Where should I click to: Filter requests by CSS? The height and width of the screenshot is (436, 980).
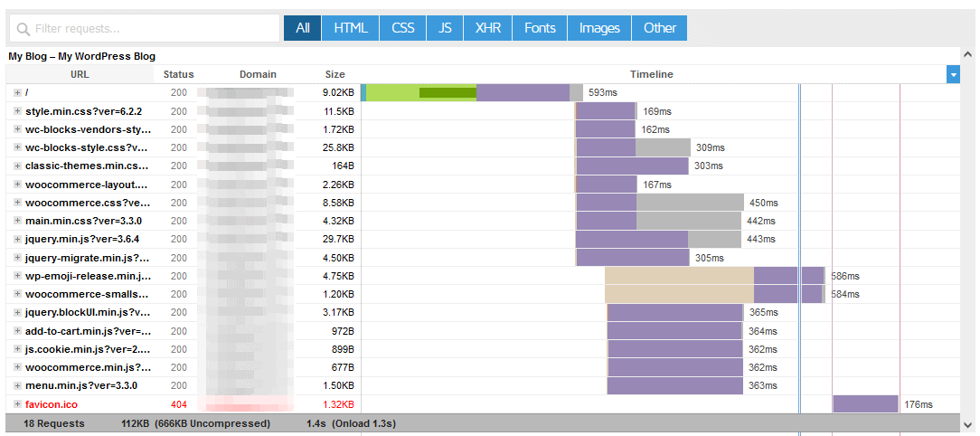click(x=403, y=28)
